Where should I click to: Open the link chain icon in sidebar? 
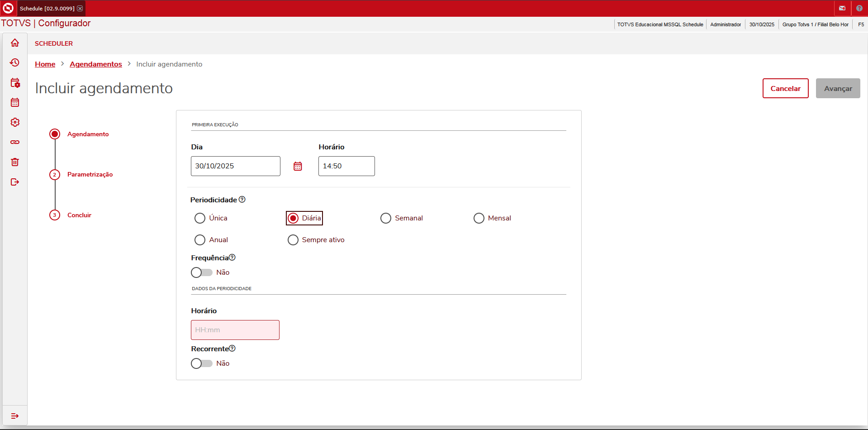[x=15, y=142]
